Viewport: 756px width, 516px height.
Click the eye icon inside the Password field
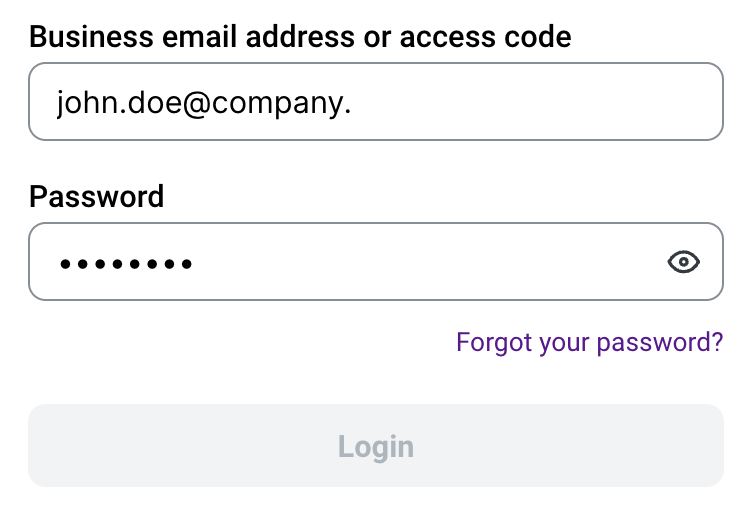coord(683,262)
